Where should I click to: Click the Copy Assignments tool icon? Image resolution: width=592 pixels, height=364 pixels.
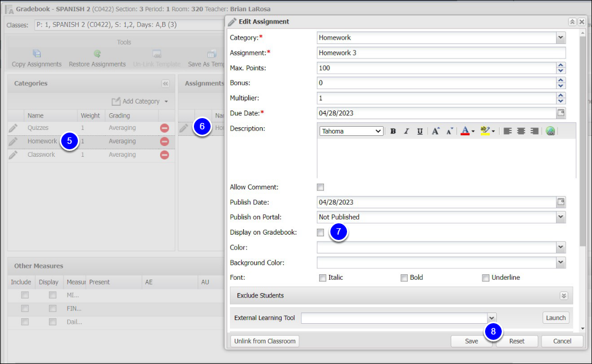[37, 54]
